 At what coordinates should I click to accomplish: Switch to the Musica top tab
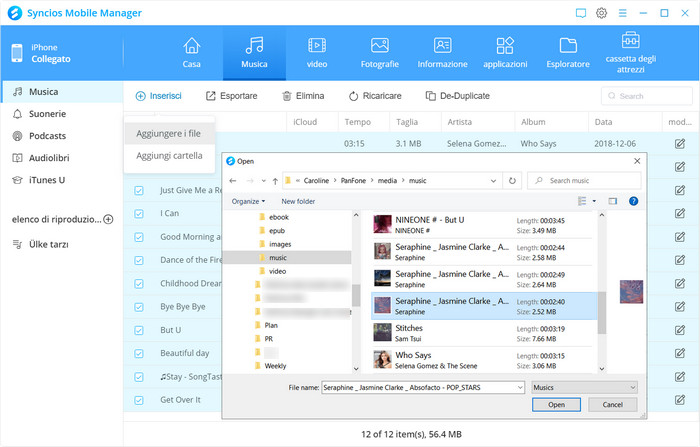pyautogui.click(x=254, y=53)
